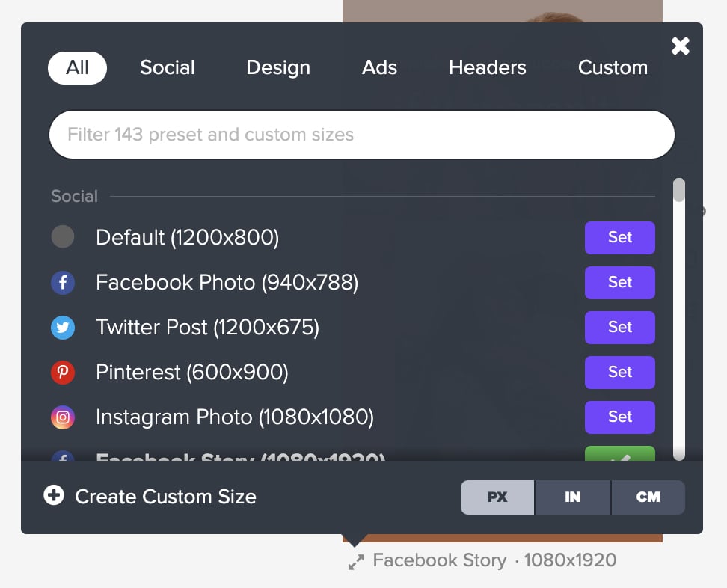Switch units to IN
727x588 pixels.
point(572,497)
